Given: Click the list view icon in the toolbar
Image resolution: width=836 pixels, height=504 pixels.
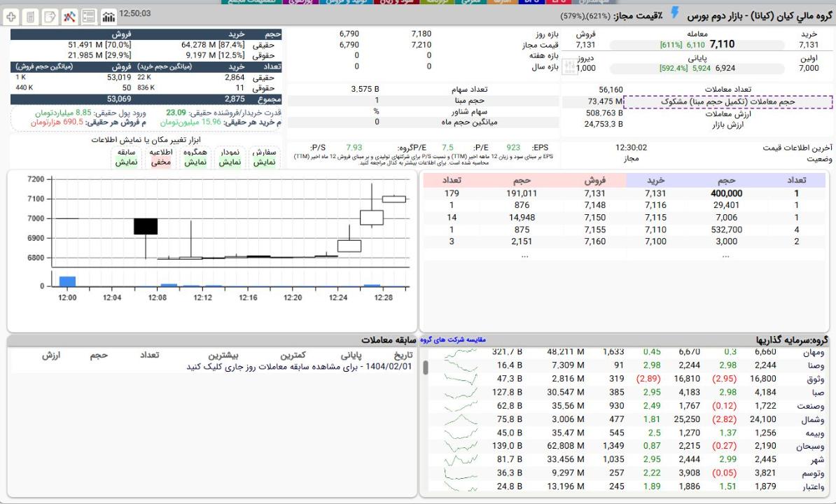Looking at the screenshot, I should (x=89, y=15).
